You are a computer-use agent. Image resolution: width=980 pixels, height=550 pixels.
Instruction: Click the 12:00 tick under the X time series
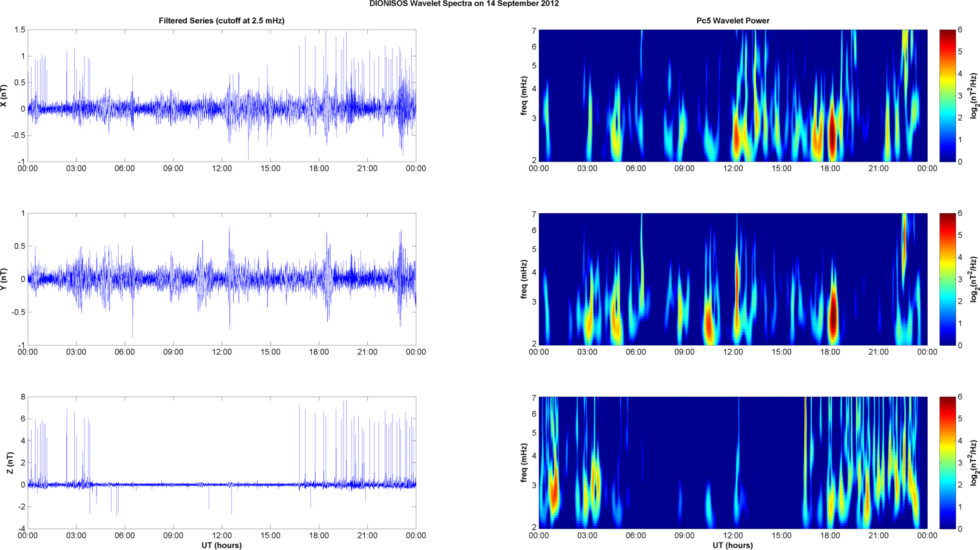[x=222, y=169]
